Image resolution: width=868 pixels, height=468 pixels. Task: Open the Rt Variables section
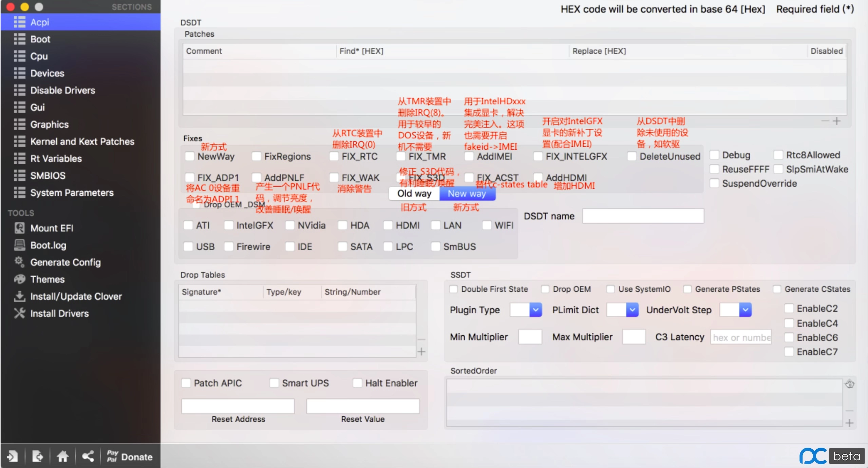tap(80, 158)
